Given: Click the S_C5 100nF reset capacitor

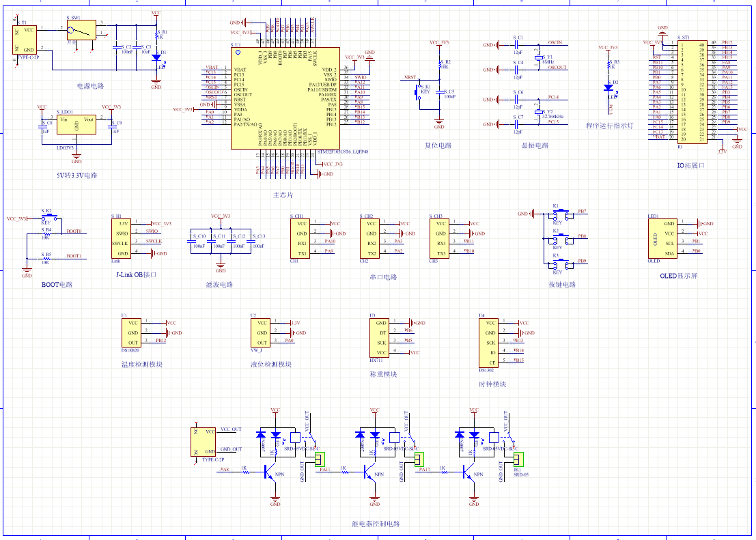Looking at the screenshot, I should click(x=439, y=93).
